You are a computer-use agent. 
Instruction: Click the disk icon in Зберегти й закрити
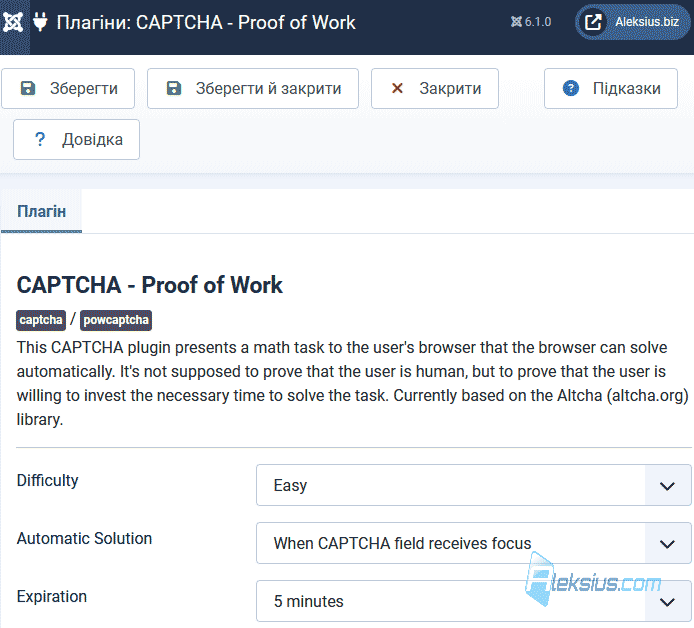pyautogui.click(x=174, y=89)
